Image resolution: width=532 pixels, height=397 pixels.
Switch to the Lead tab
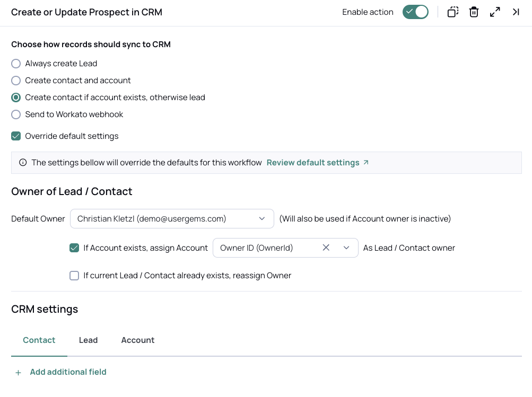(88, 340)
